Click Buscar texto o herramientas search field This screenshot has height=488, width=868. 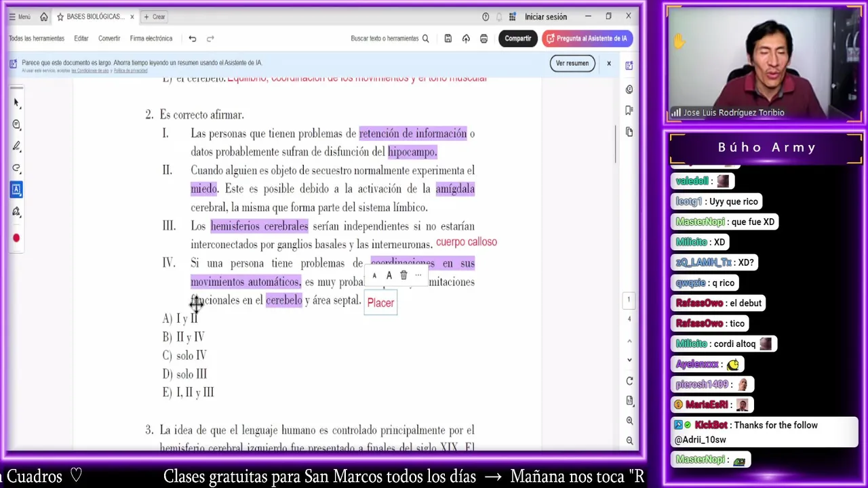[x=390, y=39]
